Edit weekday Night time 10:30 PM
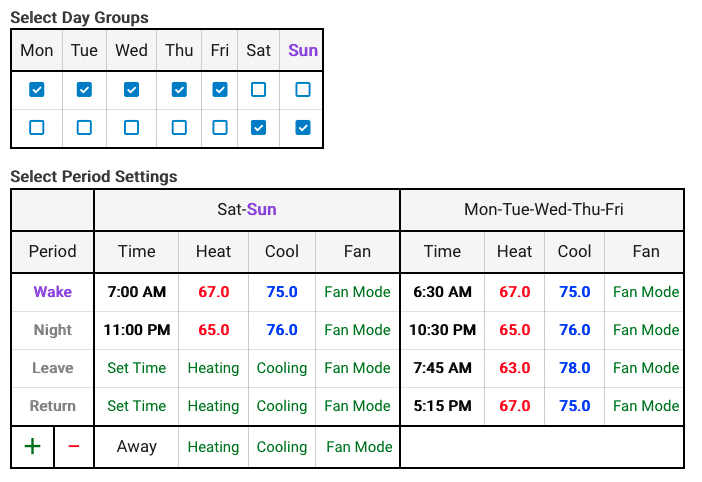Image resolution: width=702 pixels, height=482 pixels. pyautogui.click(x=442, y=330)
